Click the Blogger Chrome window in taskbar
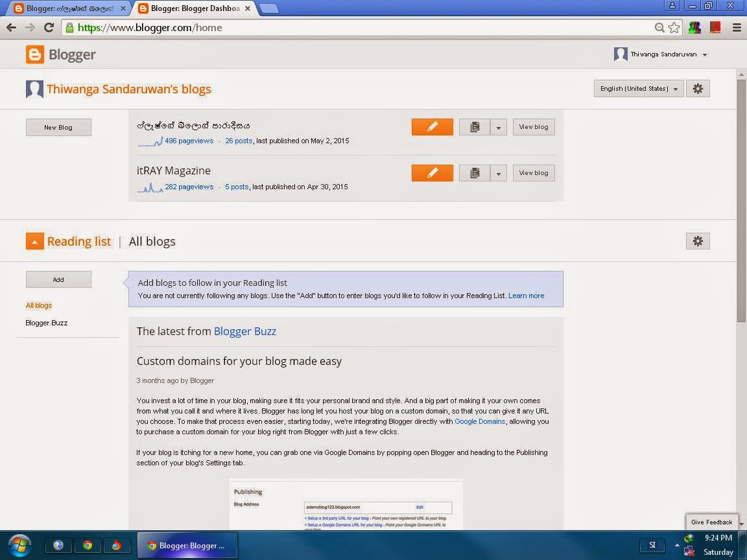747x560 pixels. click(187, 545)
